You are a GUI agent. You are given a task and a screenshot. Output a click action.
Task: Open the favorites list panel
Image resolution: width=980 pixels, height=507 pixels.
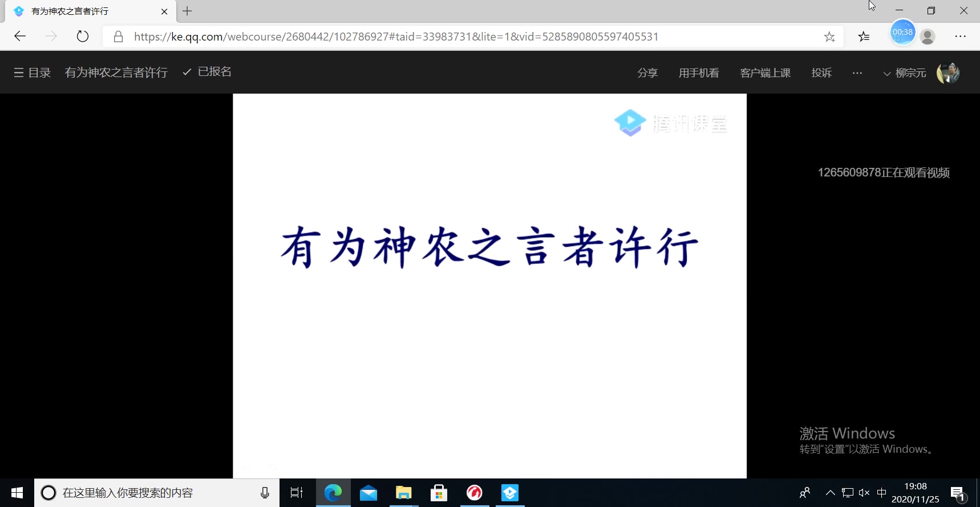tap(864, 37)
